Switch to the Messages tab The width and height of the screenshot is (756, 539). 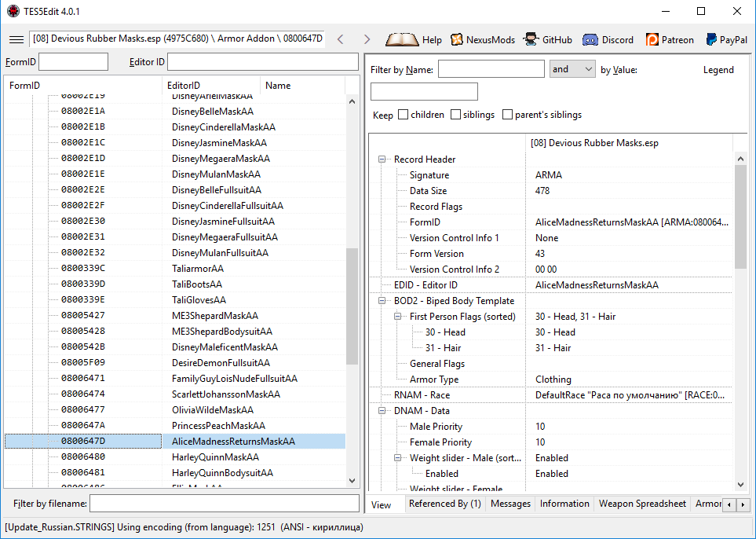click(x=510, y=504)
